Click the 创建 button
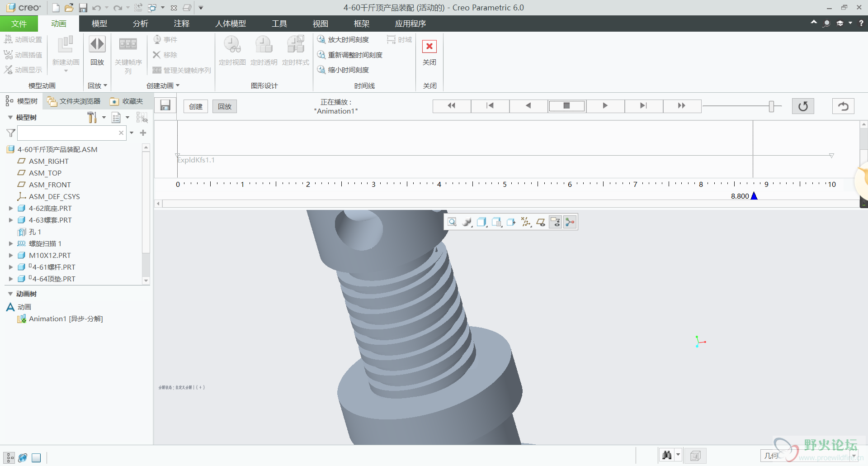Image resolution: width=868 pixels, height=466 pixels. click(196, 106)
